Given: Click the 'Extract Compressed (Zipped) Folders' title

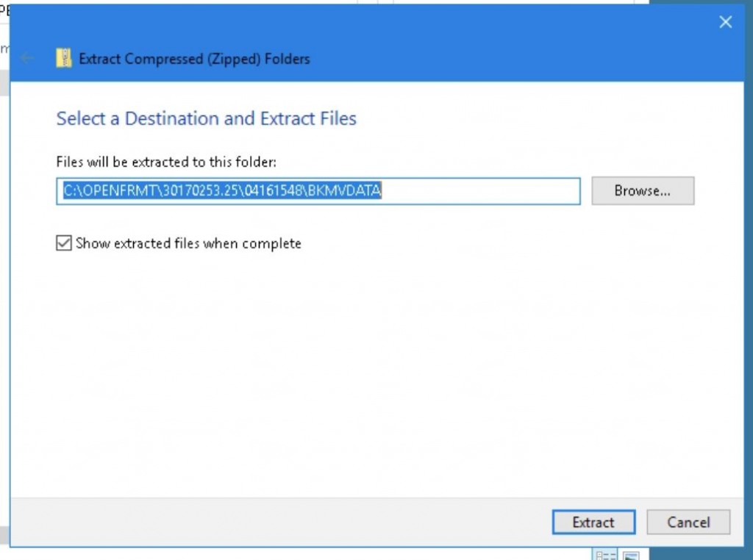Looking at the screenshot, I should coord(194,59).
